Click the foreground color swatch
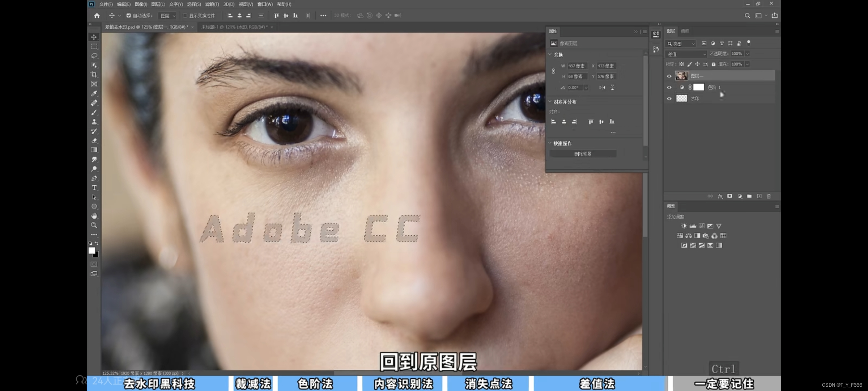The image size is (868, 391). tap(92, 250)
